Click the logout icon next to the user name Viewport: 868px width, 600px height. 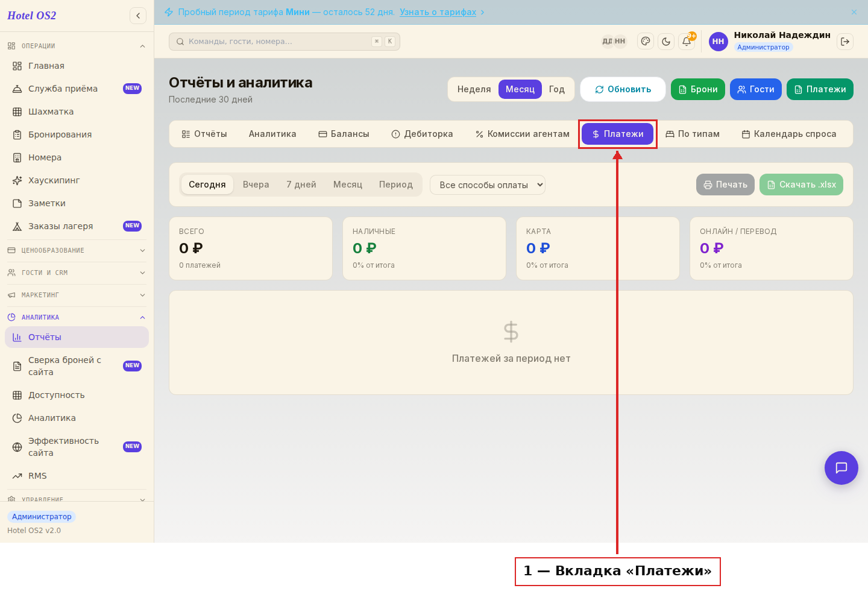(x=845, y=42)
